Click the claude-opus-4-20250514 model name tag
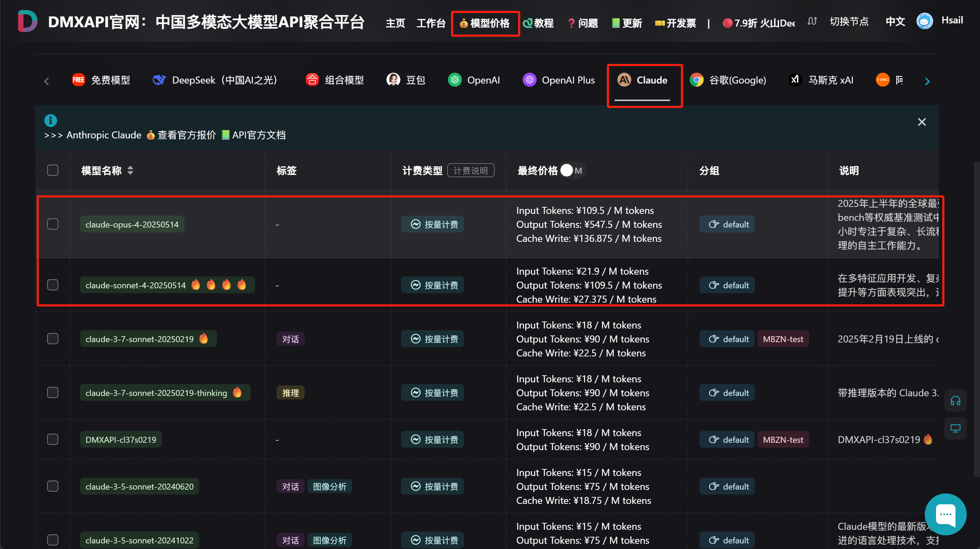The height and width of the screenshot is (549, 980). (x=132, y=224)
